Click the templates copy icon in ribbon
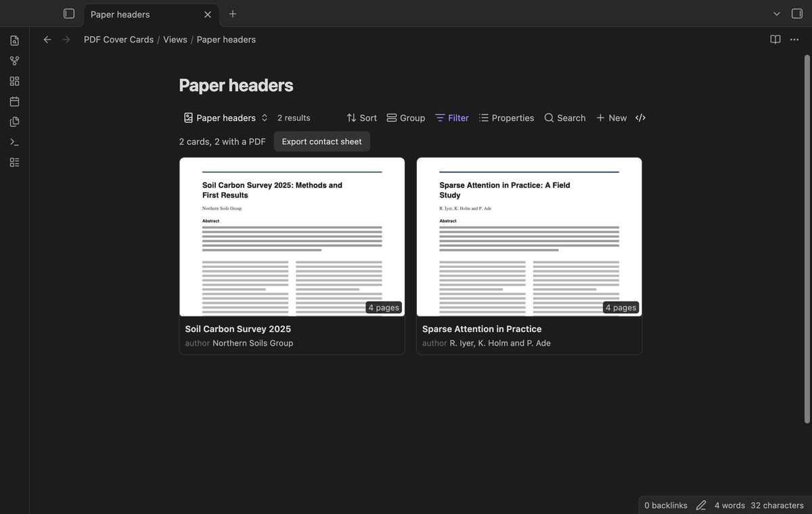 pos(14,122)
